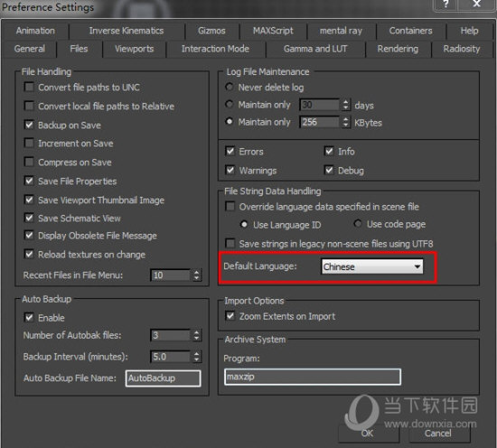Click the Backup Interval minutes field
The width and height of the screenshot is (497, 448).
click(171, 357)
